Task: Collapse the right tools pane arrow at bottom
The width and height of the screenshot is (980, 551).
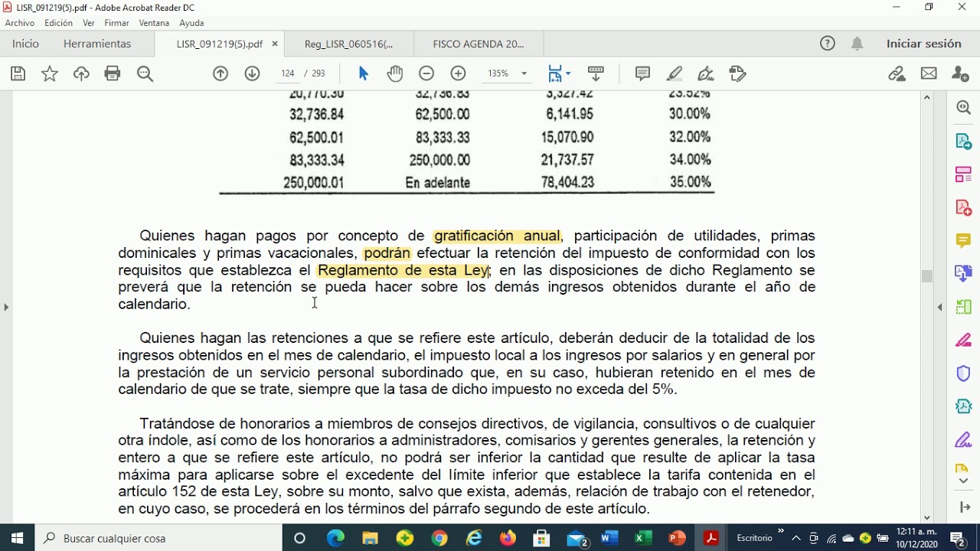Action: point(964,507)
